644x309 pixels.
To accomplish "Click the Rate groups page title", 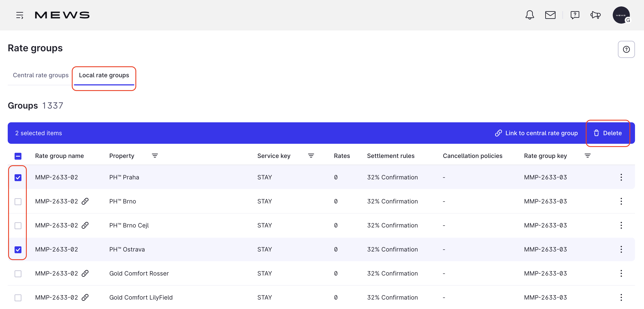I will tap(35, 48).
